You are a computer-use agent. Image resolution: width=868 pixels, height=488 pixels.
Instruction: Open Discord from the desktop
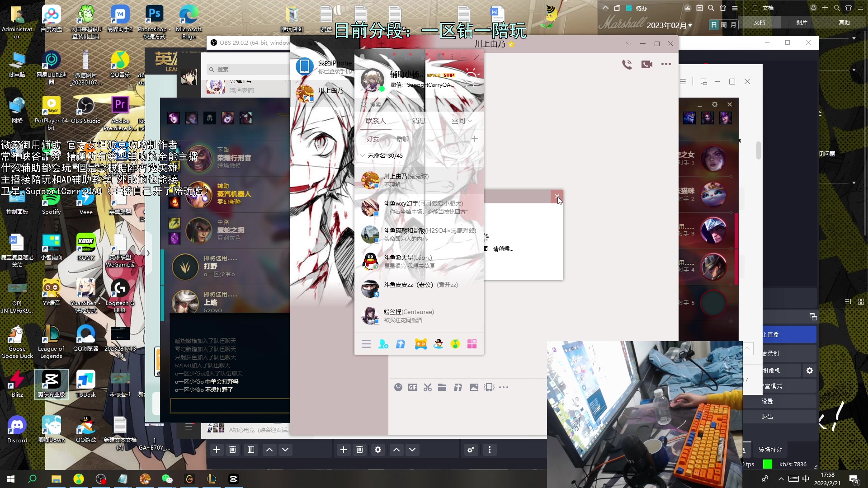coord(17,430)
